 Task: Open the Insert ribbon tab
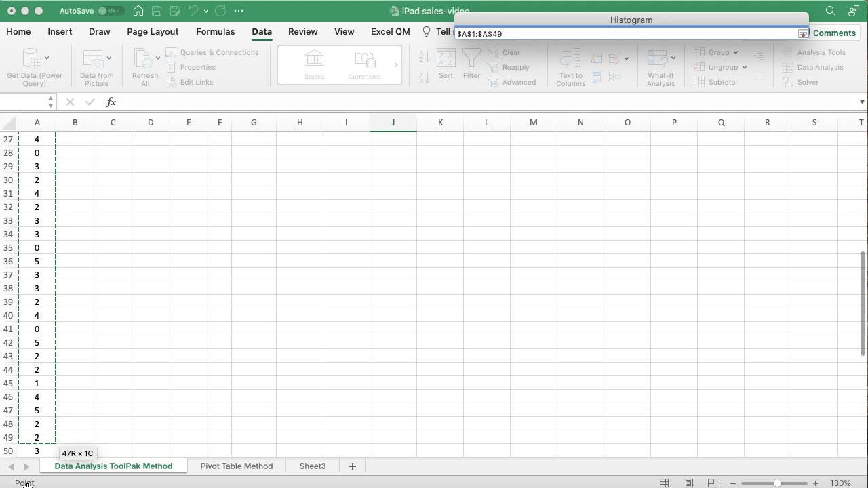60,31
